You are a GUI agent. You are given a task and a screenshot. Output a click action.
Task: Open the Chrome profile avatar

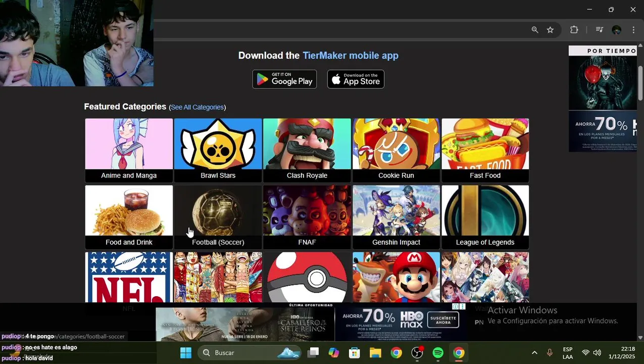pyautogui.click(x=616, y=30)
